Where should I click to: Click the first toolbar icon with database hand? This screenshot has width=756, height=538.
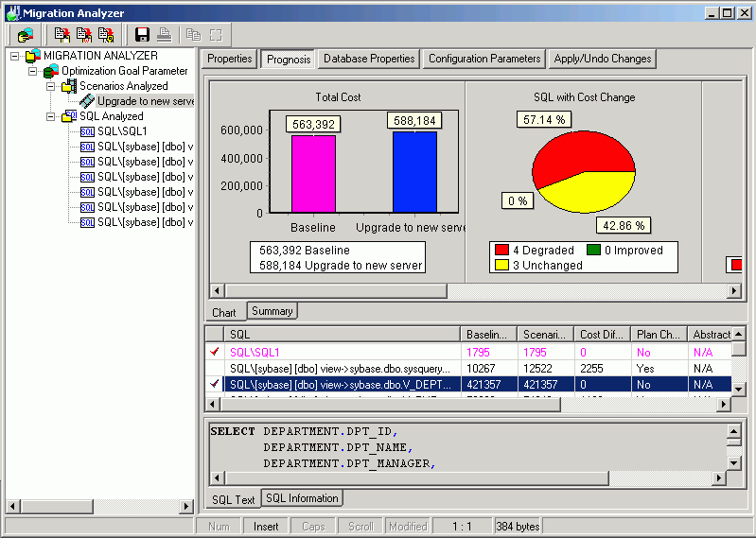pyautogui.click(x=25, y=35)
